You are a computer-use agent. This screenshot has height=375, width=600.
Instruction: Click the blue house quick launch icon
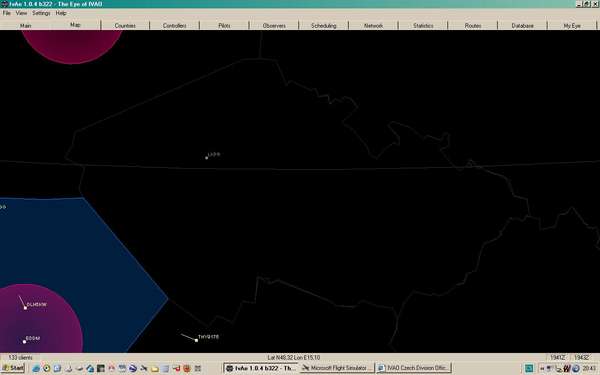tap(90, 368)
